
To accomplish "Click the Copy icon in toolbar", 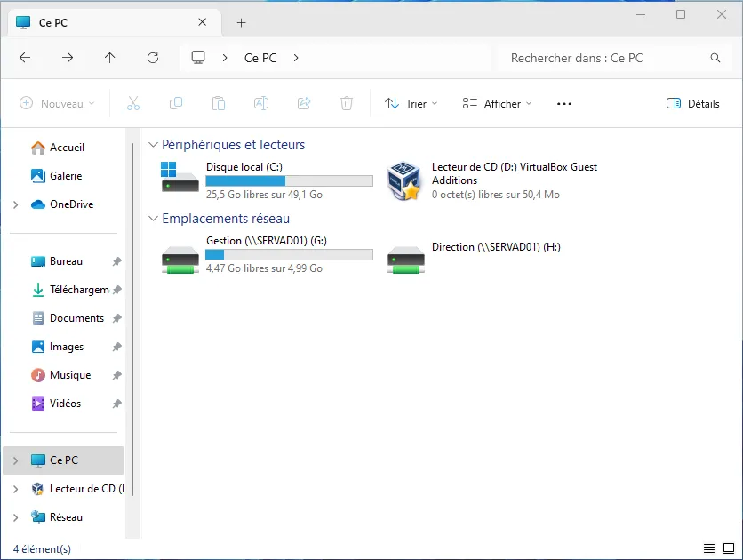I will click(176, 103).
